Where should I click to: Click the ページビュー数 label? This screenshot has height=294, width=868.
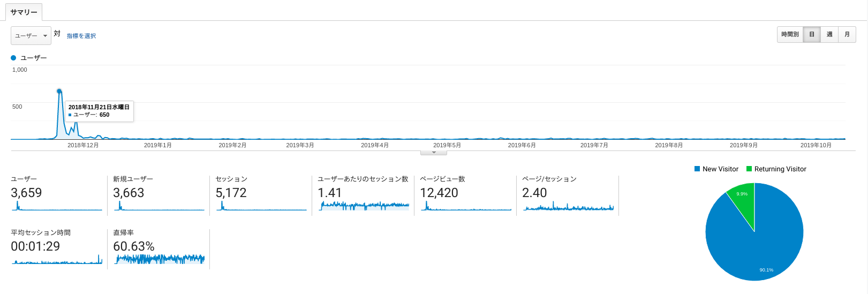[x=442, y=179]
